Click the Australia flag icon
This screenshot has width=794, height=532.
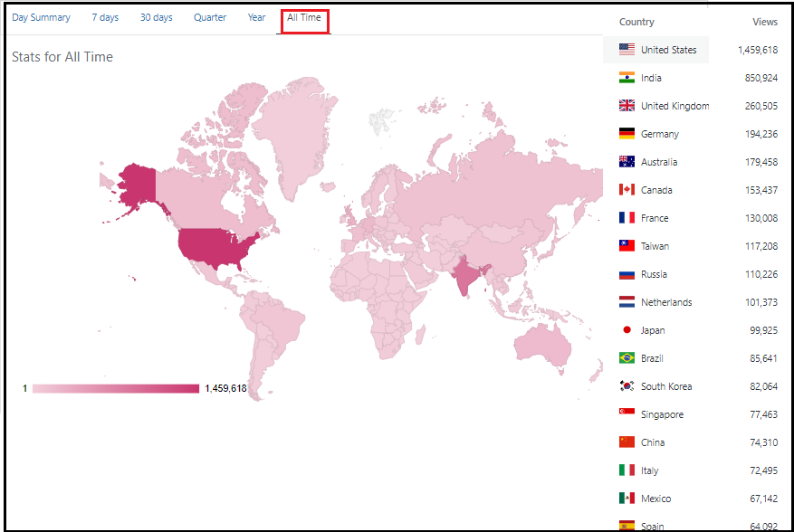[x=627, y=162]
